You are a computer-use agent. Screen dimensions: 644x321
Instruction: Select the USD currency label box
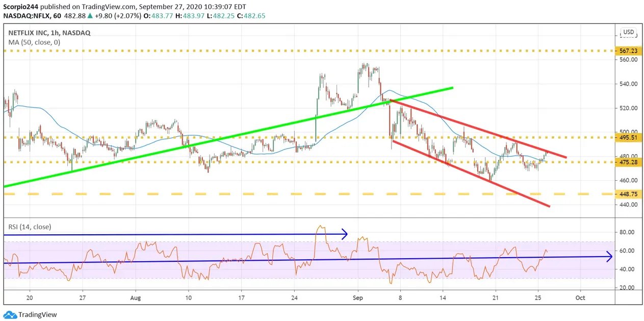pos(628,32)
